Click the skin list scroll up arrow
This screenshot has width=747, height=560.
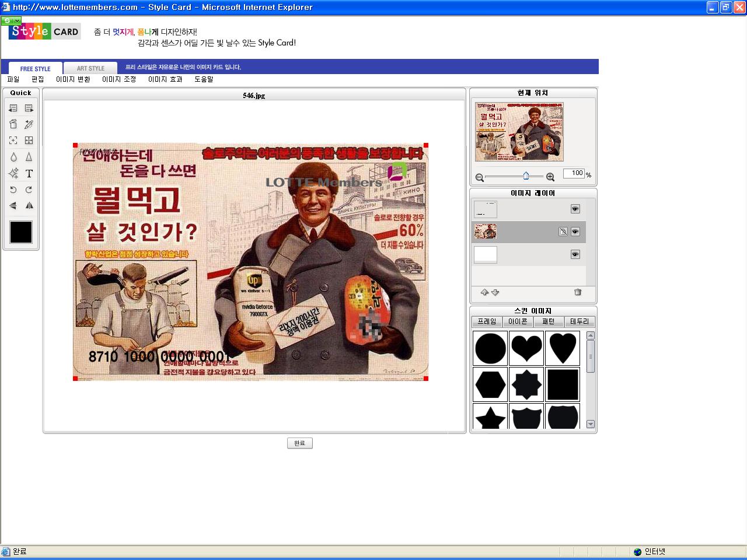[591, 335]
